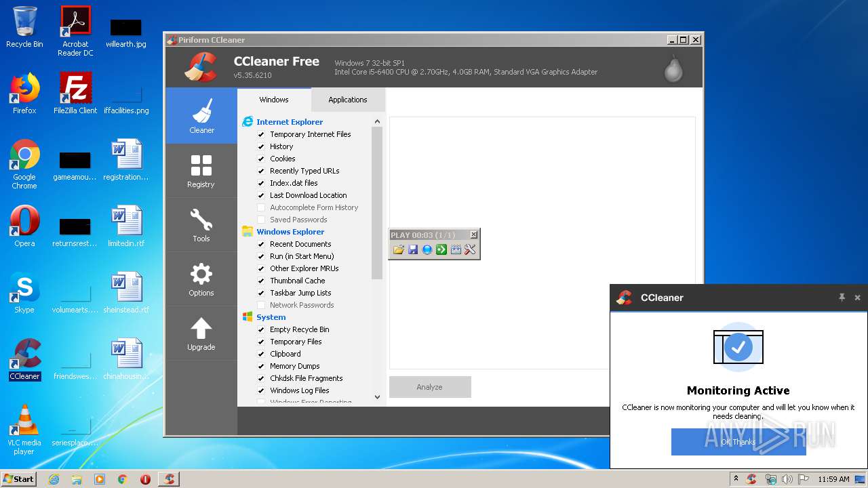This screenshot has width=868, height=488.
Task: Enable Autocomplete Form History
Action: (261, 207)
